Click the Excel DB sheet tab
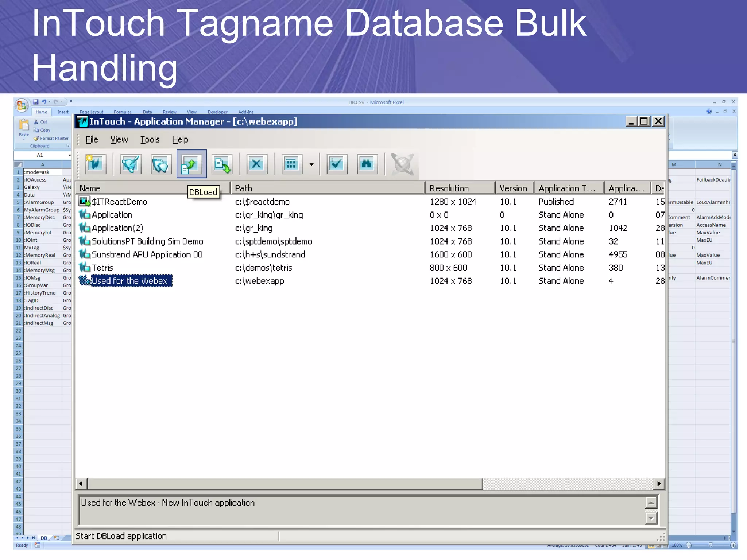This screenshot has width=747, height=560. (44, 538)
